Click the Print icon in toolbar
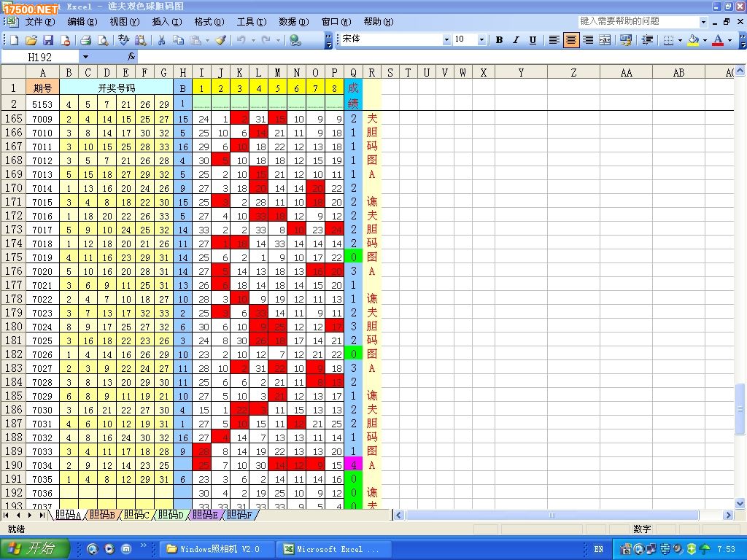Image resolution: width=747 pixels, height=560 pixels. pyautogui.click(x=85, y=41)
